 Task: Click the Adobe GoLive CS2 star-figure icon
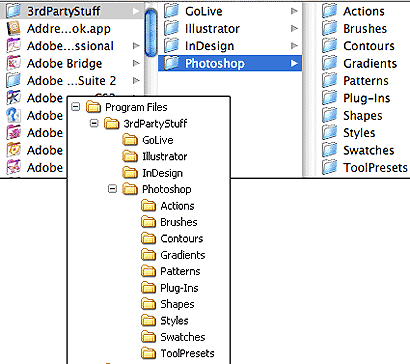coord(13,98)
